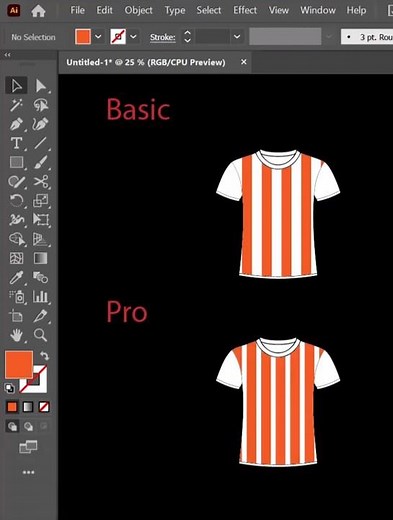This screenshot has height=520, width=393.
Task: Choose the Shaper tool
Action: [16, 182]
